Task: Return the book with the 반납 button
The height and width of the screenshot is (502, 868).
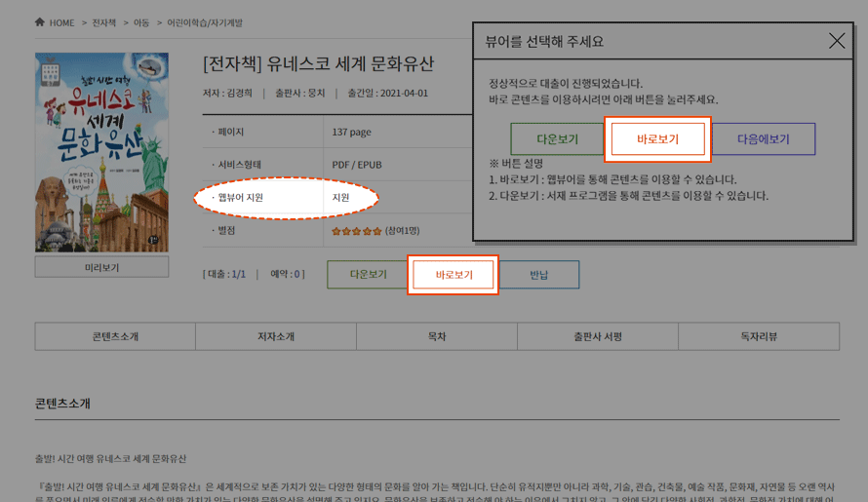Action: pos(539,275)
